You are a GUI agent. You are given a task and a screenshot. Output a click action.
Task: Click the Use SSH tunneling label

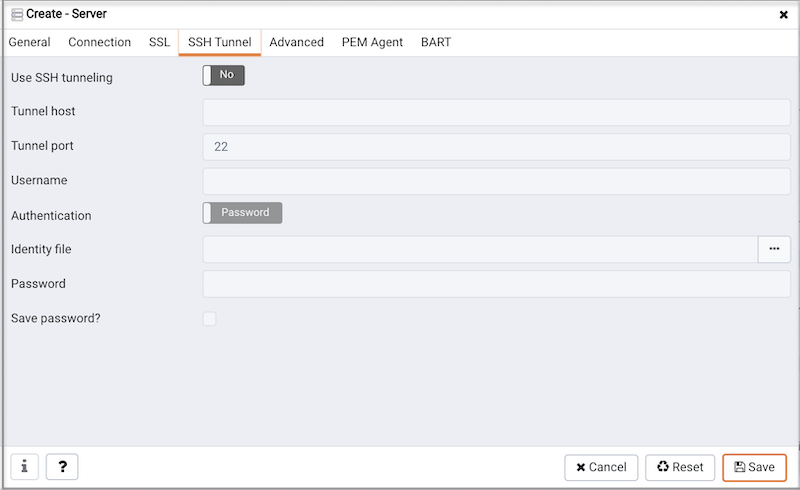coord(62,78)
